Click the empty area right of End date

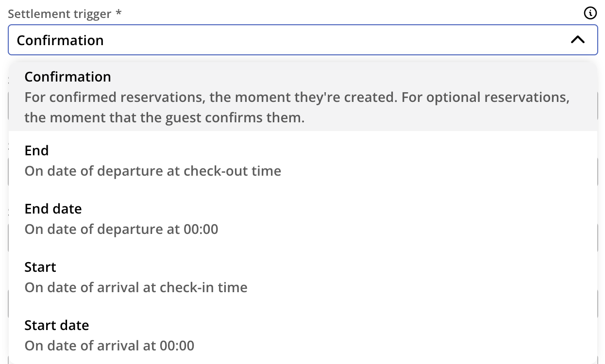(x=340, y=209)
